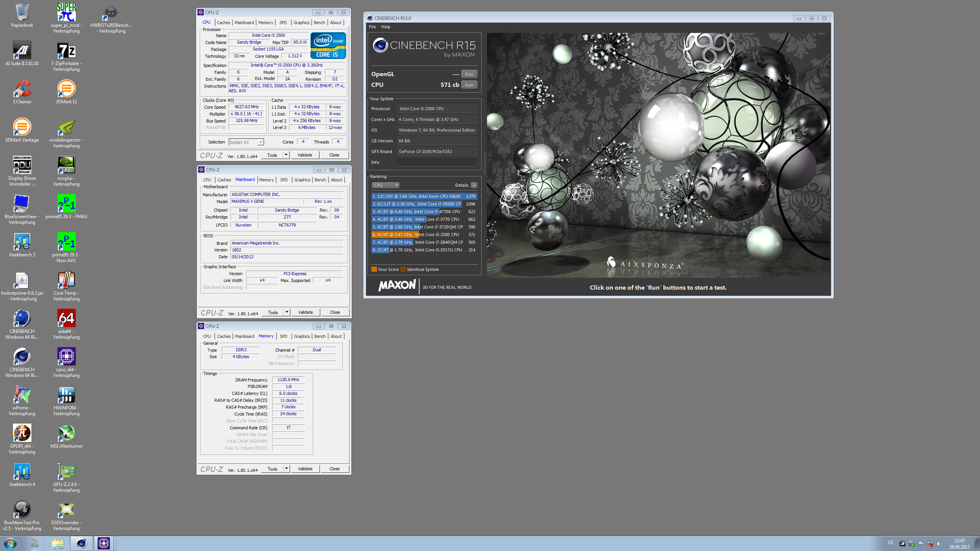Launch cpuz_x64 shortcut icon
Viewport: 980px width, 551px height.
66,362
